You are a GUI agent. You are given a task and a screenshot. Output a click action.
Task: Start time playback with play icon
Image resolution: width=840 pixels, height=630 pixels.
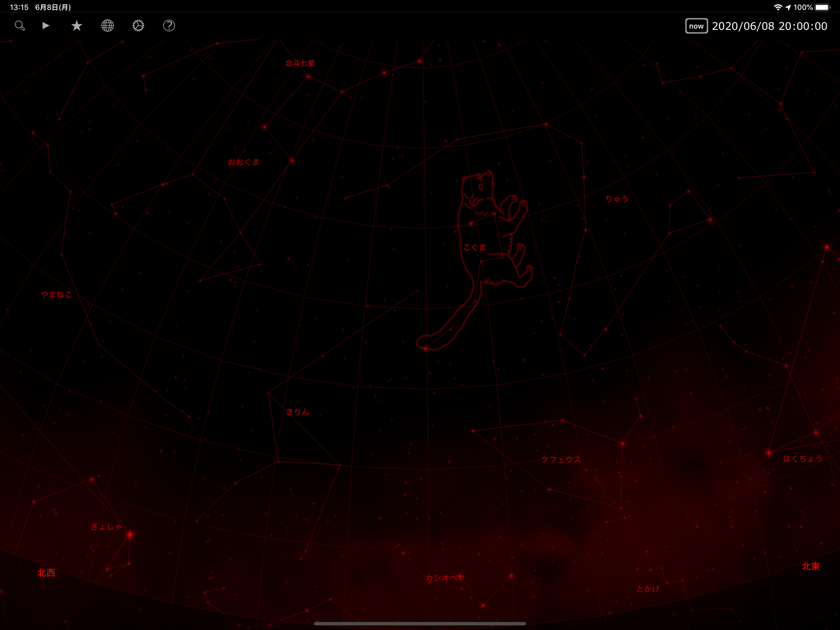point(46,26)
